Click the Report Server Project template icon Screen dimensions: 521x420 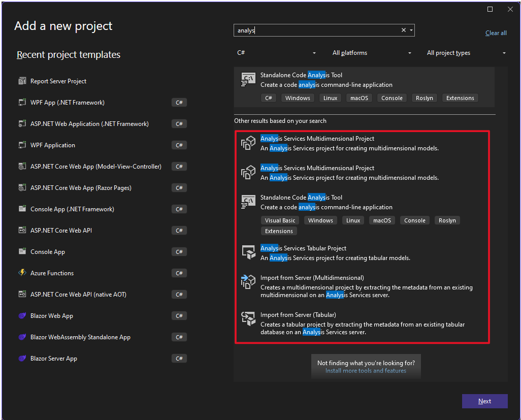tap(22, 81)
